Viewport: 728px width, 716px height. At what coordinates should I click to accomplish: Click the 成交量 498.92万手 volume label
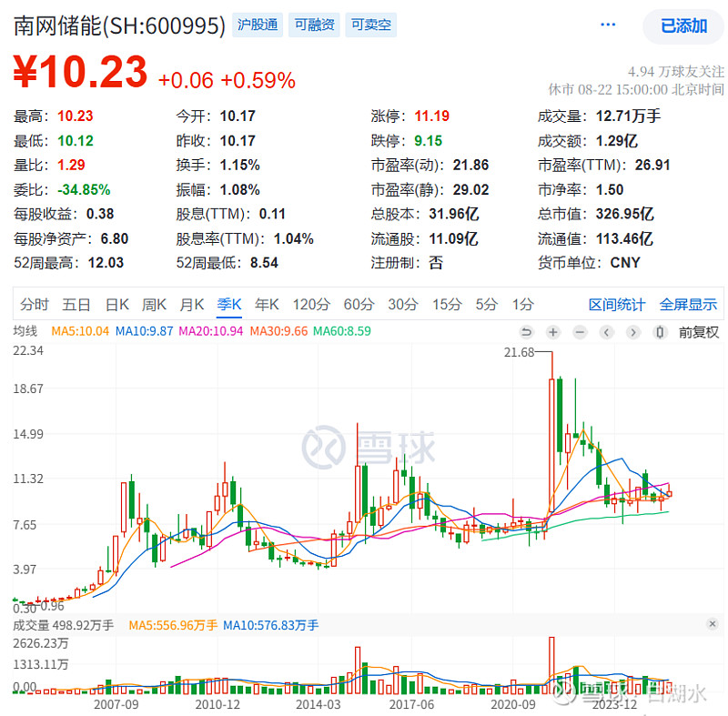pos(63,625)
